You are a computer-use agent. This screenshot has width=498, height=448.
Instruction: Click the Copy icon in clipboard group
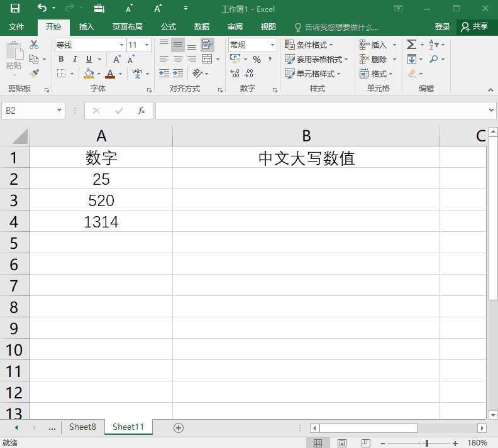pos(33,59)
